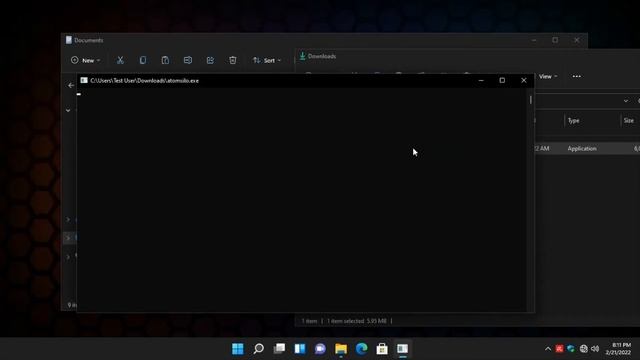Maximize the atomsilo.exe console window
The image size is (640, 360).
point(502,80)
